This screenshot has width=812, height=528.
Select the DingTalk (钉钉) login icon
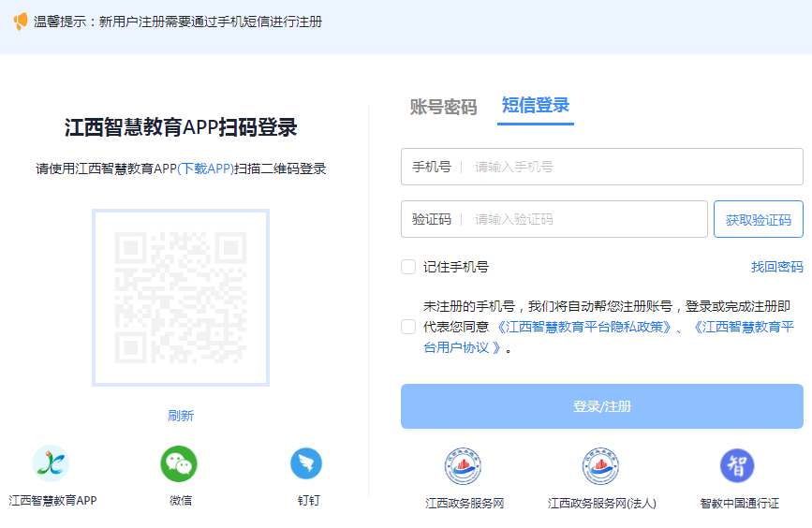tap(306, 463)
